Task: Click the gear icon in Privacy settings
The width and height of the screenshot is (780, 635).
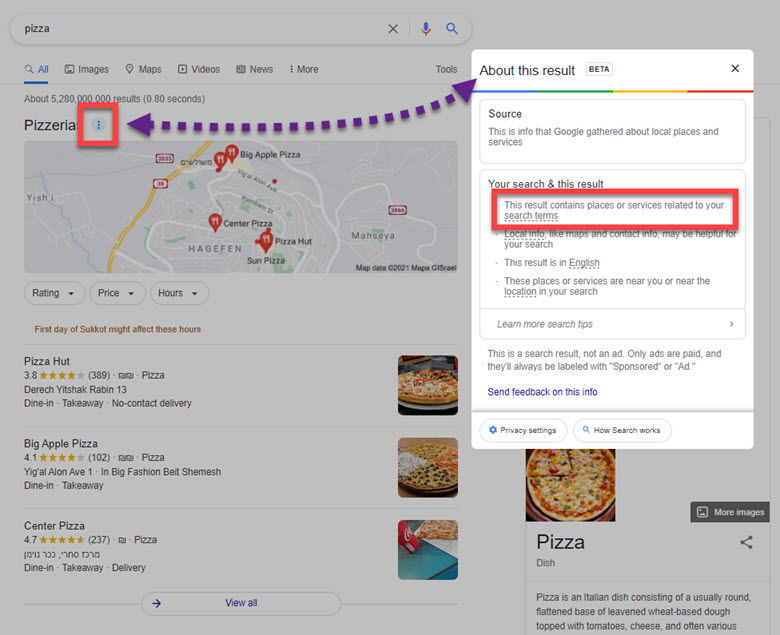Action: coord(493,430)
